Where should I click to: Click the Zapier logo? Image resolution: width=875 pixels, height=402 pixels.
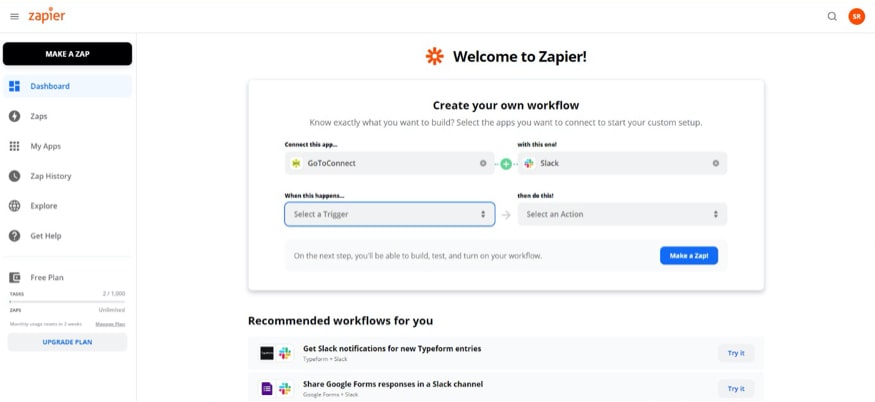click(47, 16)
